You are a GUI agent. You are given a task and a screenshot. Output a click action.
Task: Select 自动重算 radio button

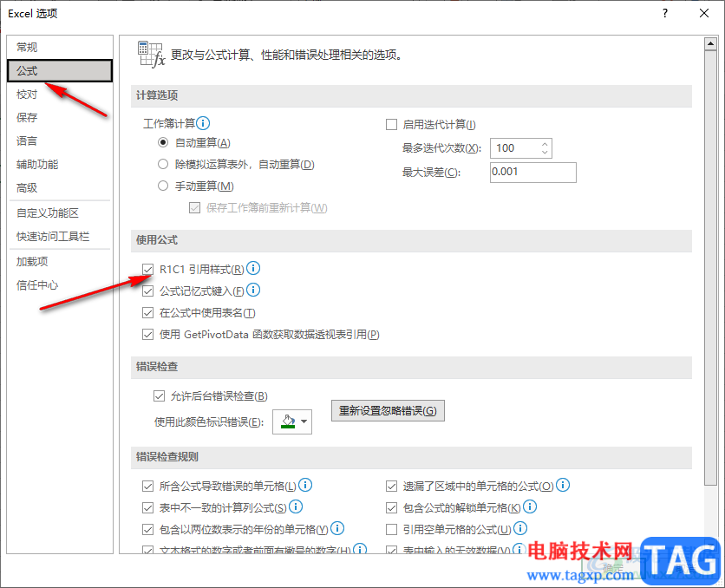[163, 142]
